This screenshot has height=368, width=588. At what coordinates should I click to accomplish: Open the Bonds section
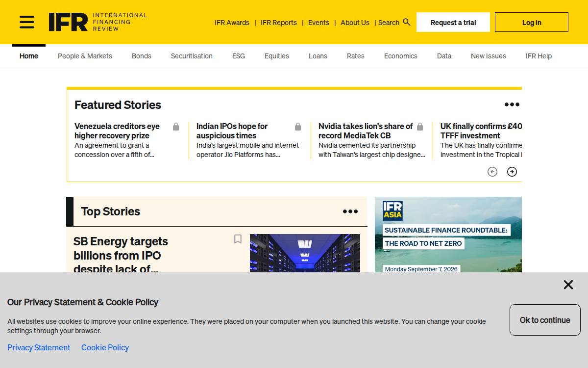(x=142, y=56)
